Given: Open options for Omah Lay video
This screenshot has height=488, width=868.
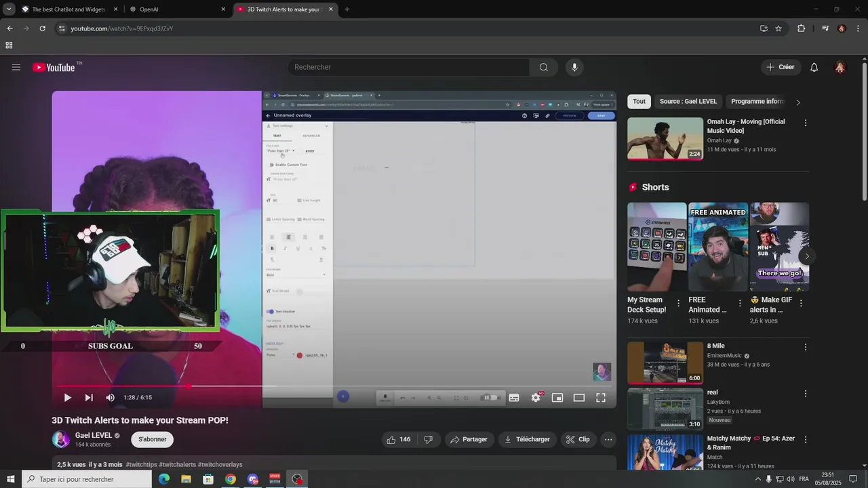Looking at the screenshot, I should pyautogui.click(x=806, y=123).
